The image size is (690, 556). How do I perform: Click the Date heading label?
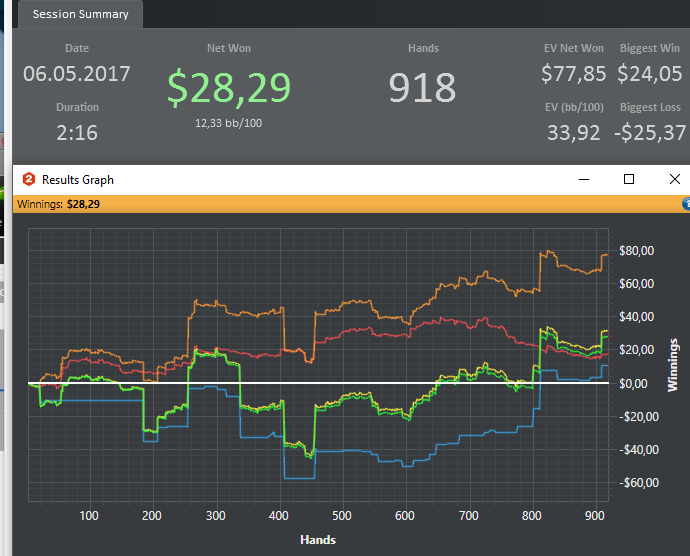point(77,48)
